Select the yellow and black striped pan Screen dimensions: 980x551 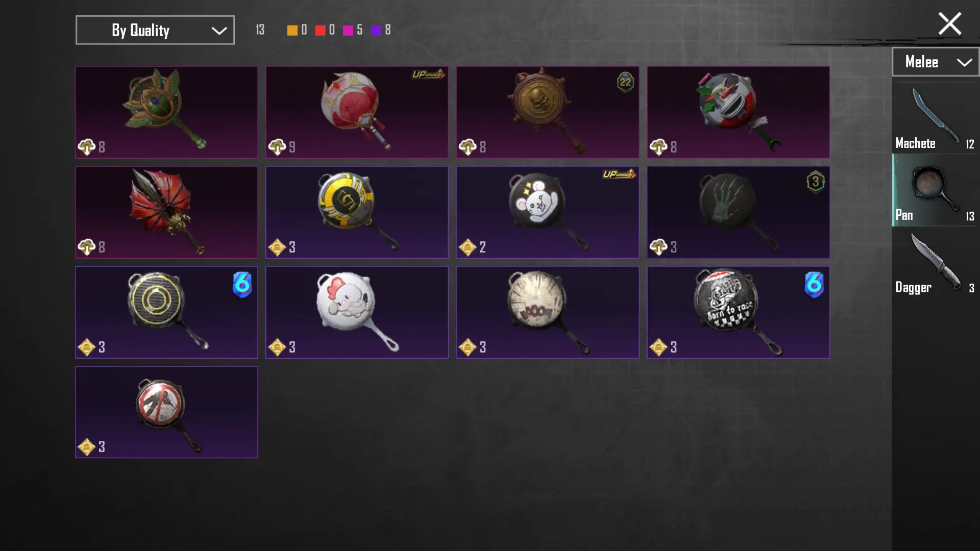(x=357, y=212)
